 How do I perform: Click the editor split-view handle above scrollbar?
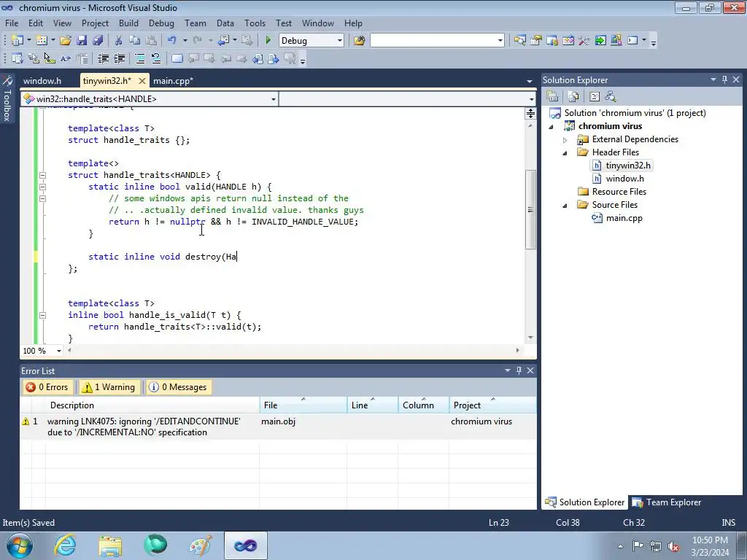tap(530, 113)
